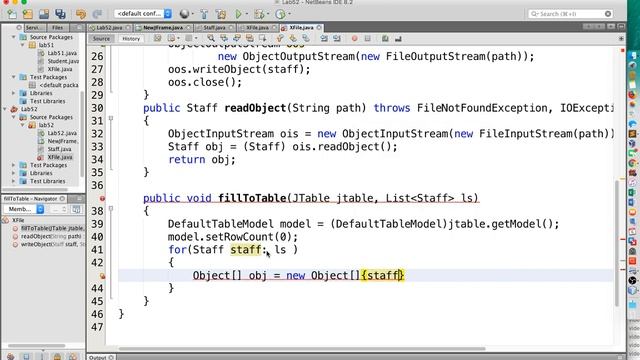Image resolution: width=640 pixels, height=360 pixels.
Task: Click the Shift Line Left icon
Action: coord(324,39)
